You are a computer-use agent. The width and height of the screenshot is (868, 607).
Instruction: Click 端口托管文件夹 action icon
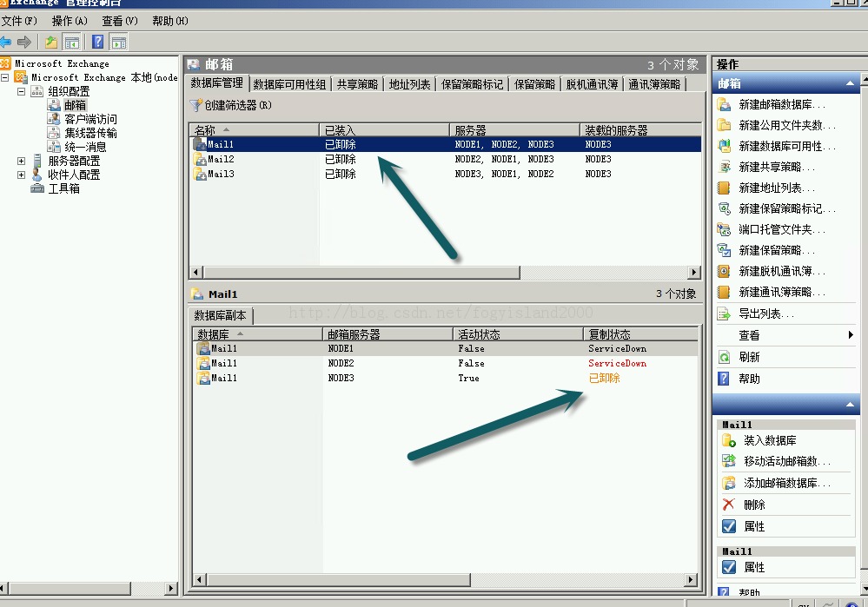coord(724,229)
